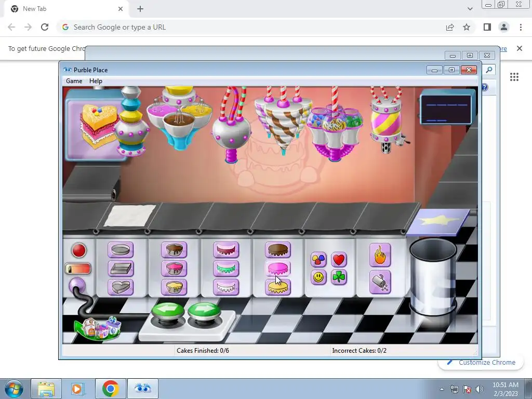Bookmark the page with star icon
The width and height of the screenshot is (532, 399).
467,27
